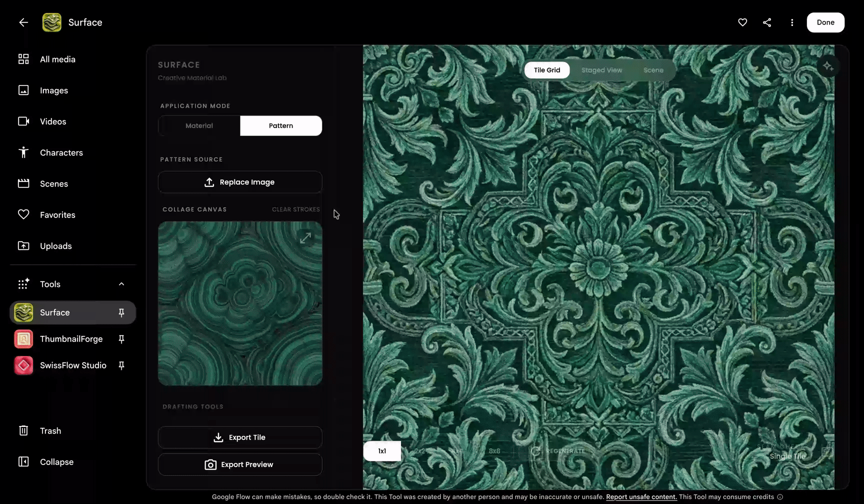The height and width of the screenshot is (504, 864).
Task: Click the Uploads folder icon
Action: coord(23,245)
